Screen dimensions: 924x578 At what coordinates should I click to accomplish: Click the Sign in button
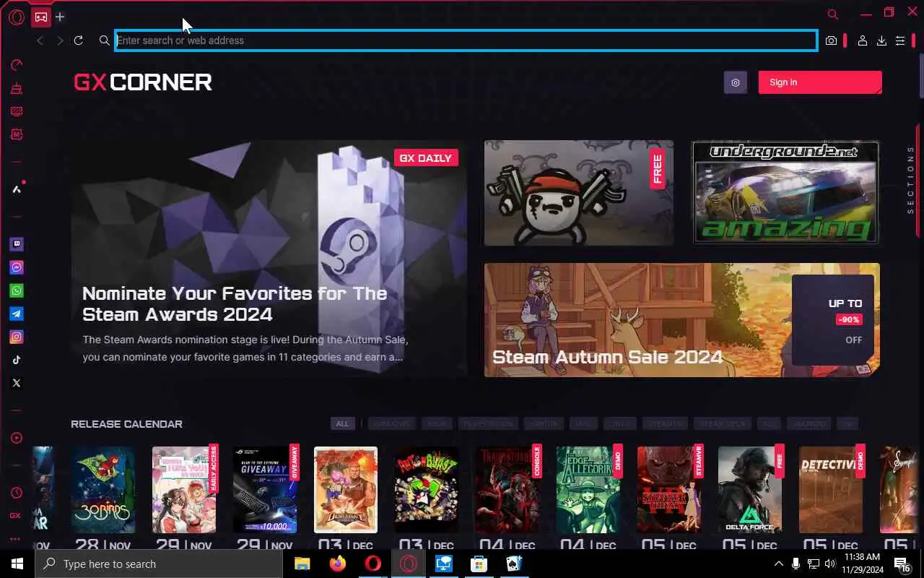point(820,82)
